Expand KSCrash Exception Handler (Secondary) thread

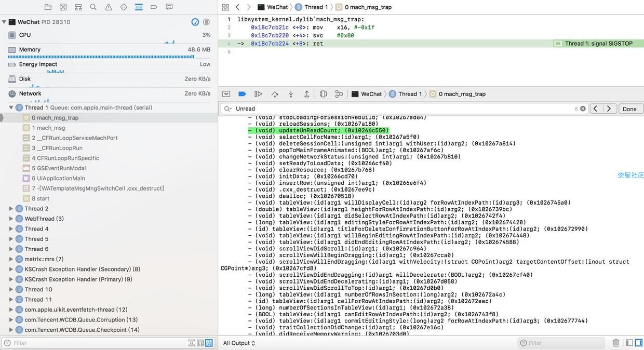pos(11,270)
